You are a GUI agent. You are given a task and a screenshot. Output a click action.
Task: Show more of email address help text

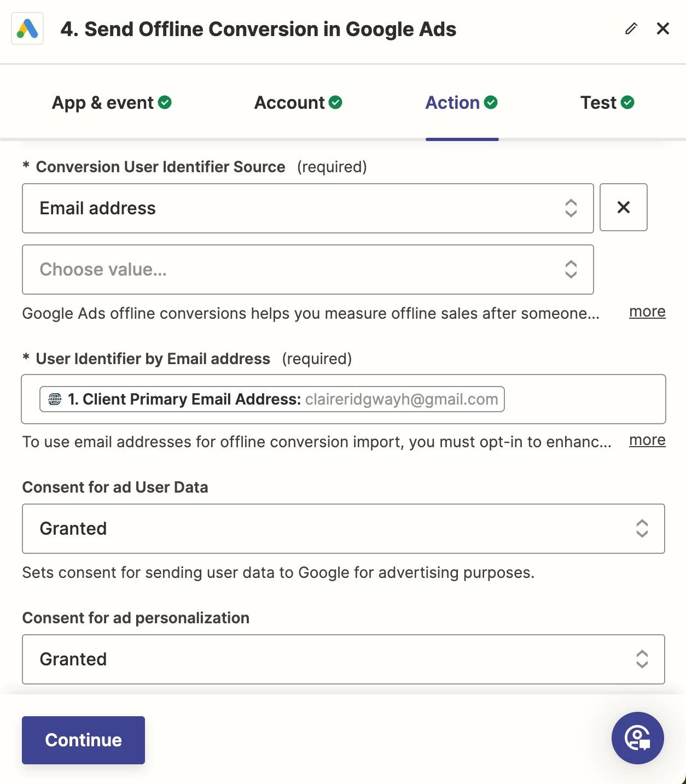pyautogui.click(x=647, y=440)
